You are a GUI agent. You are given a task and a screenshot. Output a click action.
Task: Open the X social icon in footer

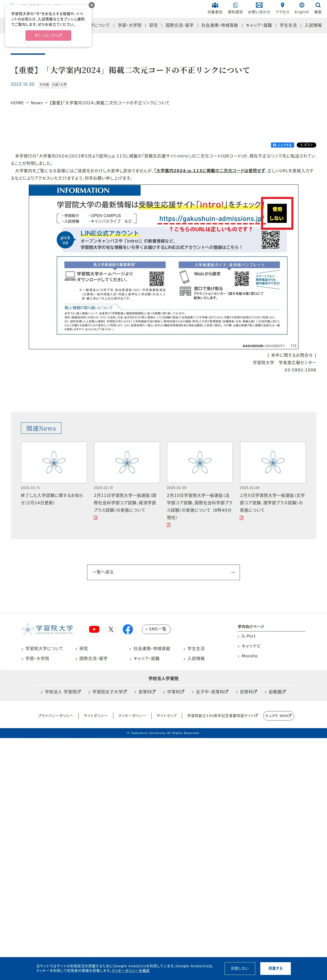click(111, 629)
